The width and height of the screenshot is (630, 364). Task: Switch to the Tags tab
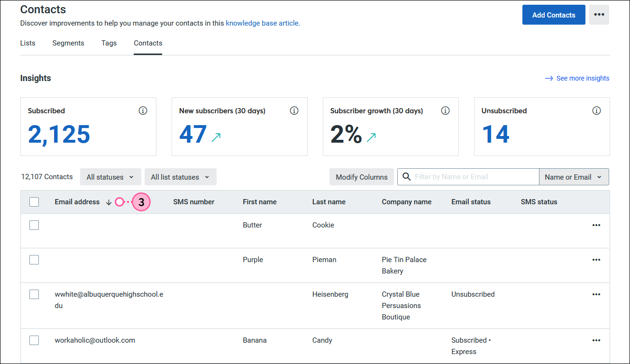[109, 43]
